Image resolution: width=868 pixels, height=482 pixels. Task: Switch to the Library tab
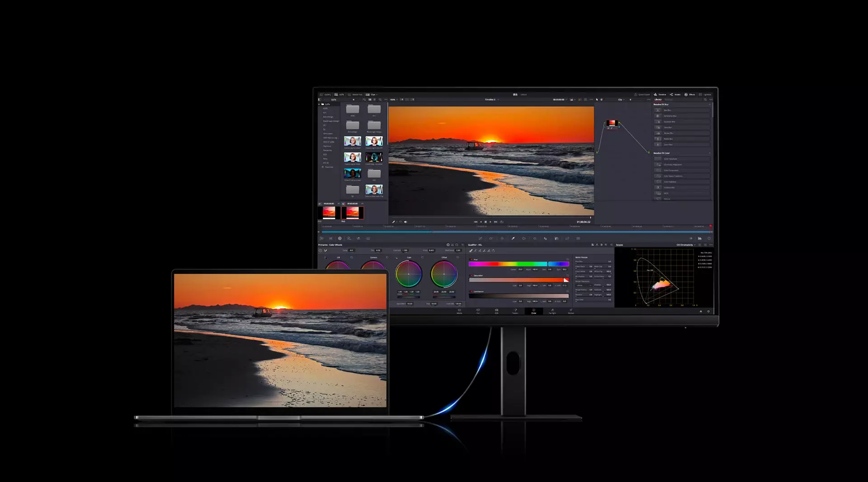tap(658, 99)
